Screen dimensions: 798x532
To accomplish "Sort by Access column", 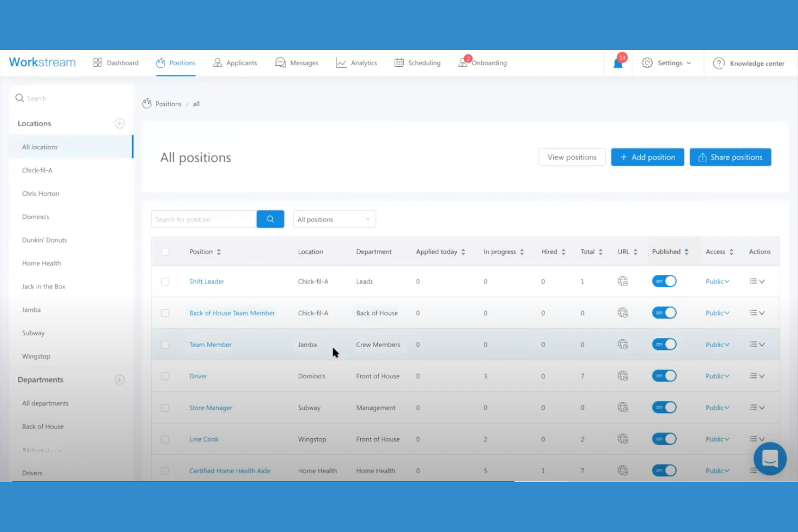I will 731,252.
